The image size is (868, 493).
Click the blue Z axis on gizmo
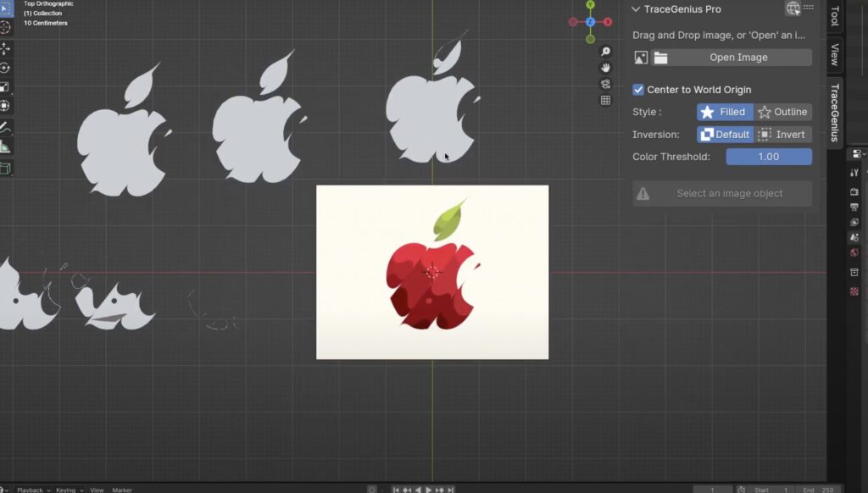click(590, 22)
